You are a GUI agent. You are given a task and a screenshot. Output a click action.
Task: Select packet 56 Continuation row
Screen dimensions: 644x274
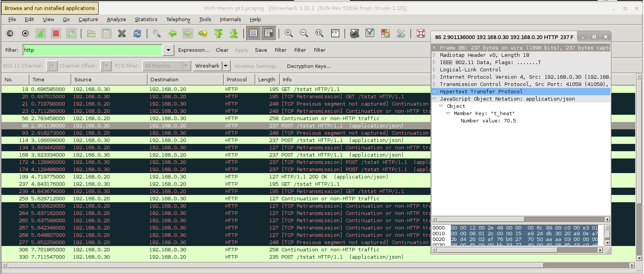coord(216,118)
